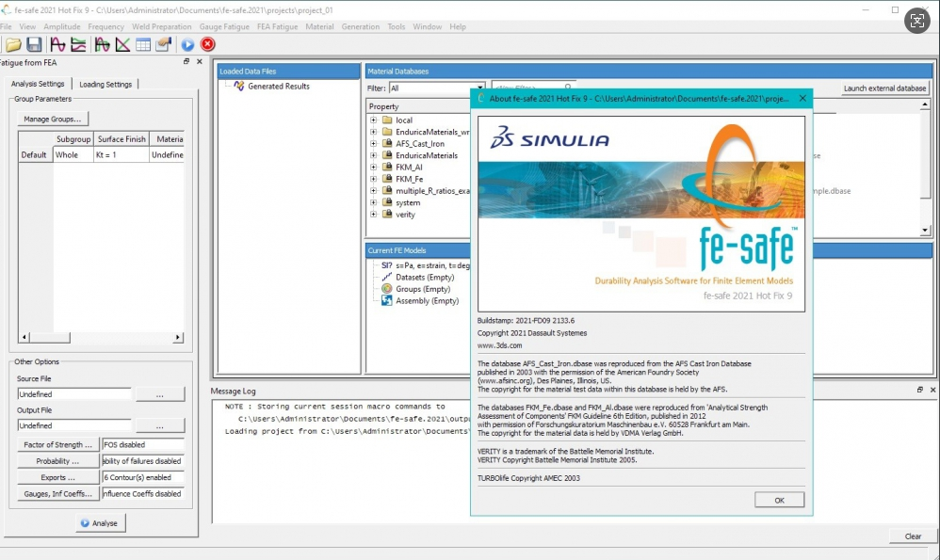940x560 pixels.
Task: Open the Filter dropdown set to All
Action: [x=436, y=88]
